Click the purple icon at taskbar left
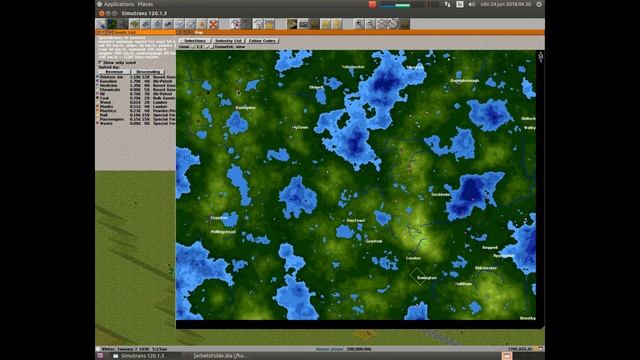This screenshot has height=360, width=640. click(100, 356)
